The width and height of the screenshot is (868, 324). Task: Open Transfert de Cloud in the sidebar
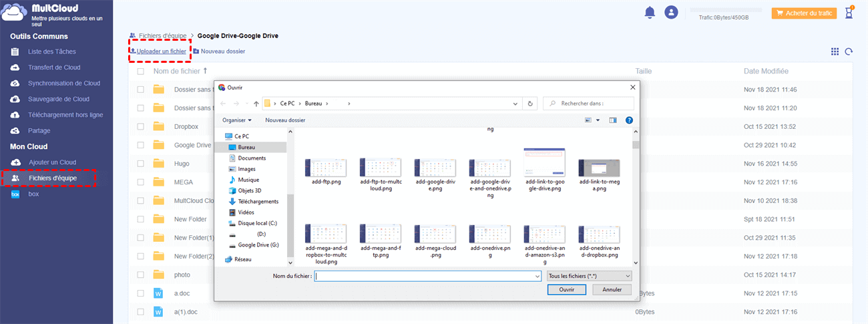coord(54,67)
